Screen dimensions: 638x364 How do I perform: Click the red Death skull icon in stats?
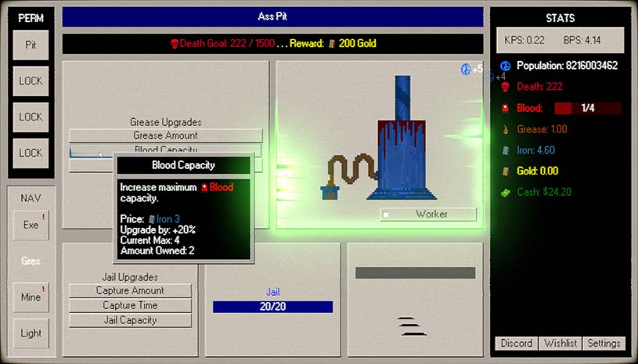(506, 87)
